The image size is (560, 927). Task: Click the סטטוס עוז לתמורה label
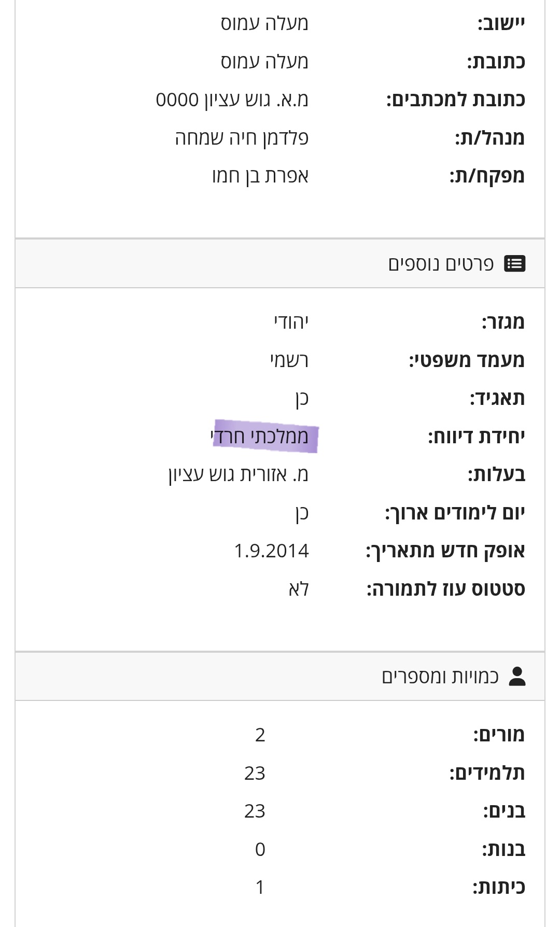(445, 589)
